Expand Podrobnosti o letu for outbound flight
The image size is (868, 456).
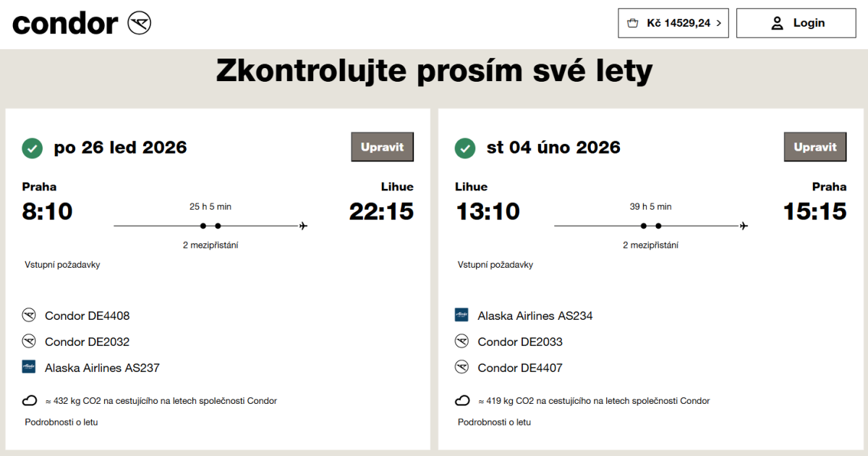[61, 422]
